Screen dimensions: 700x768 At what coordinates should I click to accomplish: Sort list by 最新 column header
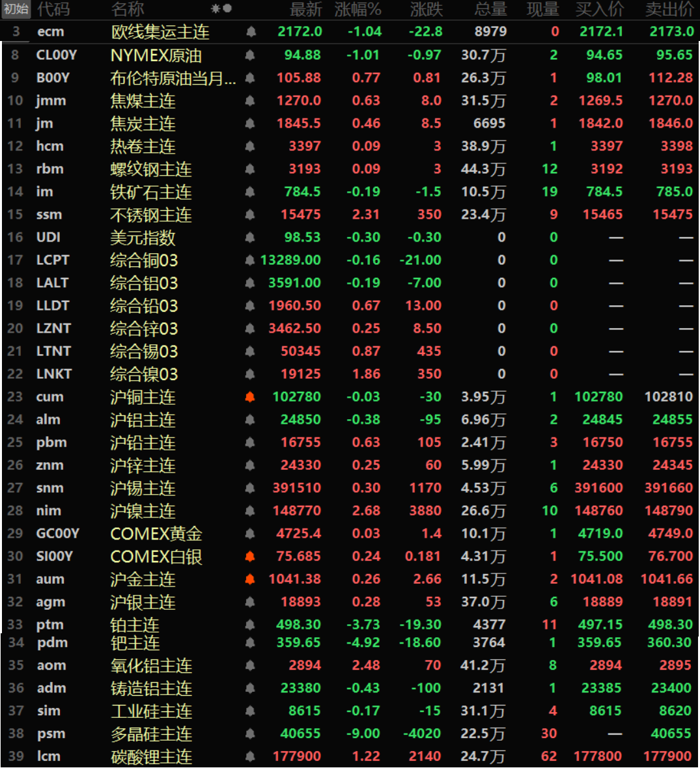[305, 9]
